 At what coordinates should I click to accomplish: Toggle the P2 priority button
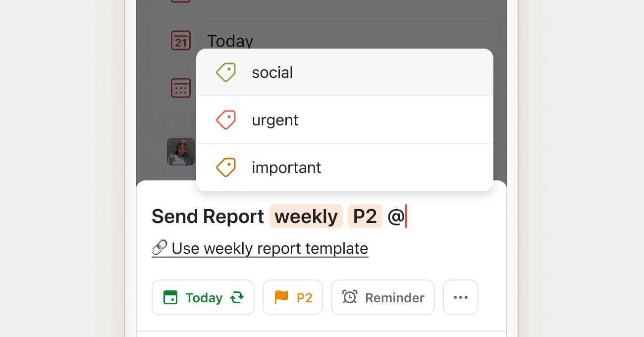292,297
